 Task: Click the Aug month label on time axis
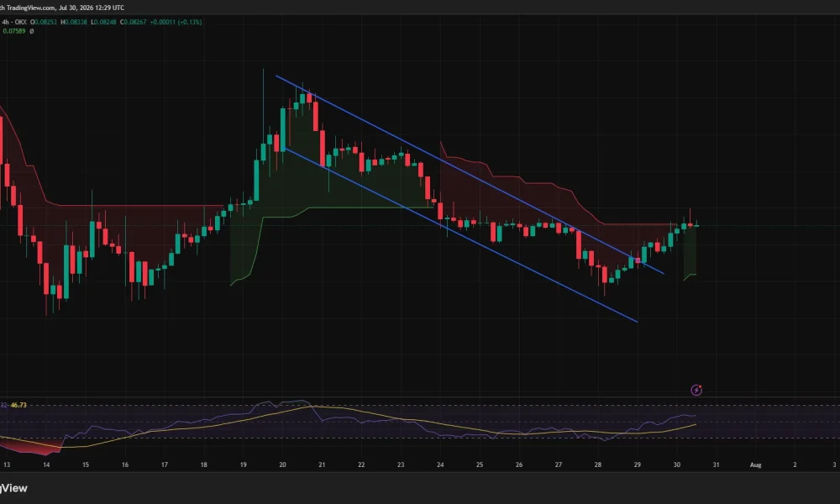tap(755, 465)
